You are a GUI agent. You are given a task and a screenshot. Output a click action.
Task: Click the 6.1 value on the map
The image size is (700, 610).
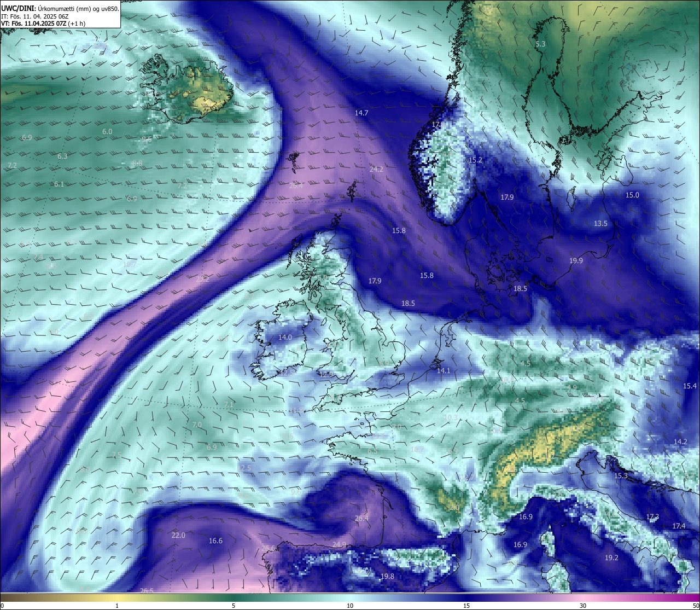tap(59, 184)
